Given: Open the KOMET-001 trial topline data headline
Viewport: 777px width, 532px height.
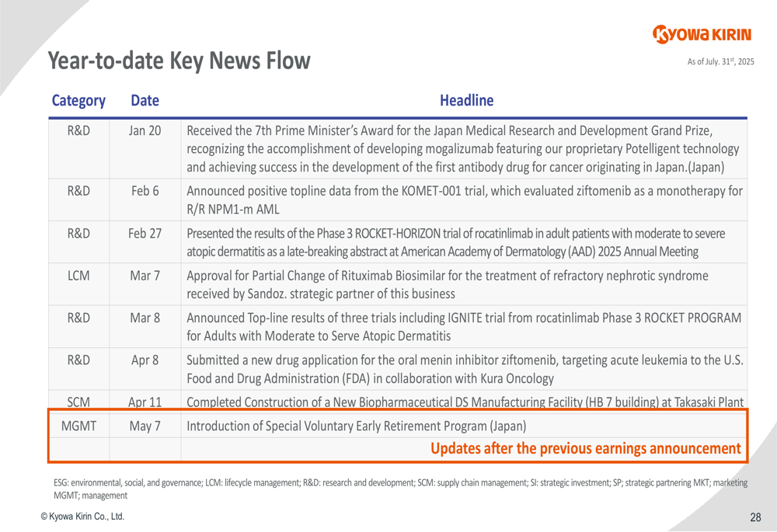Looking at the screenshot, I should point(465,199).
